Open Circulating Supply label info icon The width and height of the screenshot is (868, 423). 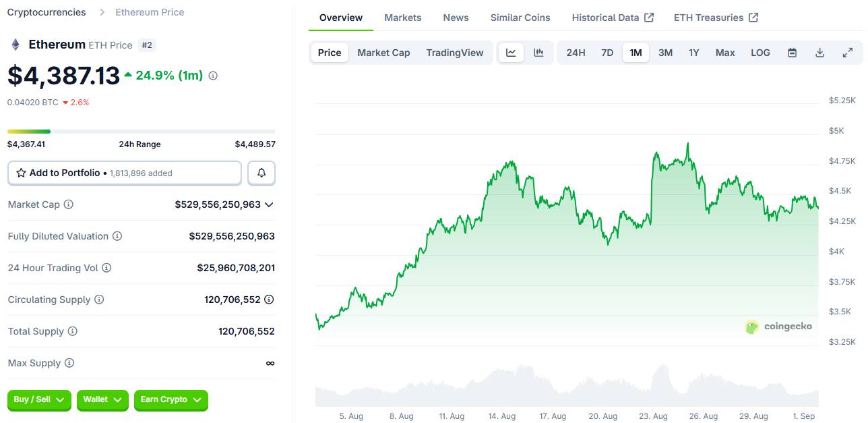point(99,300)
